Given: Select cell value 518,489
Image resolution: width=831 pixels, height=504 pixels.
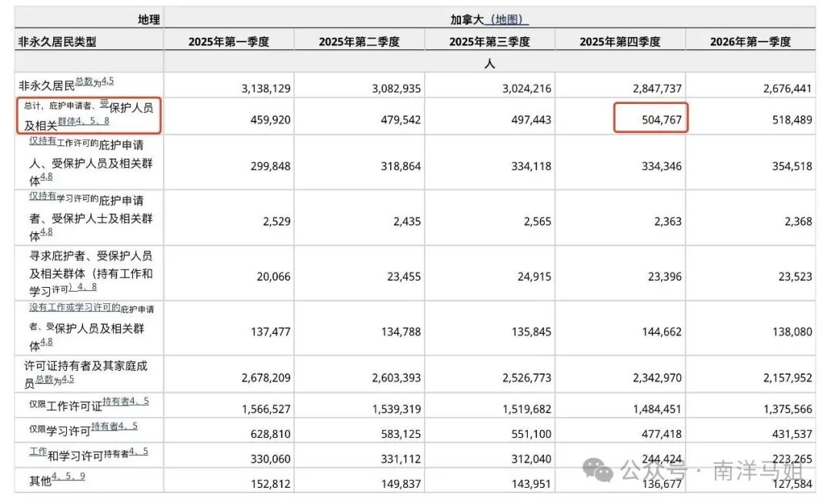Looking at the screenshot, I should tap(792, 120).
